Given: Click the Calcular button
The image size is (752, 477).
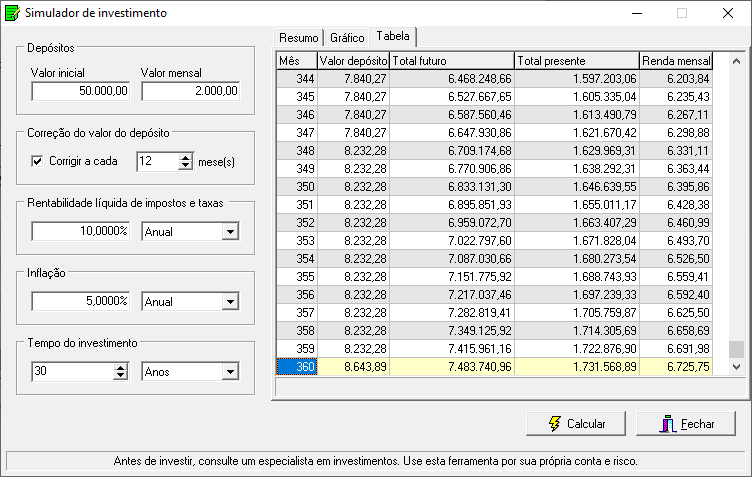Looking at the screenshot, I should click(x=576, y=424).
